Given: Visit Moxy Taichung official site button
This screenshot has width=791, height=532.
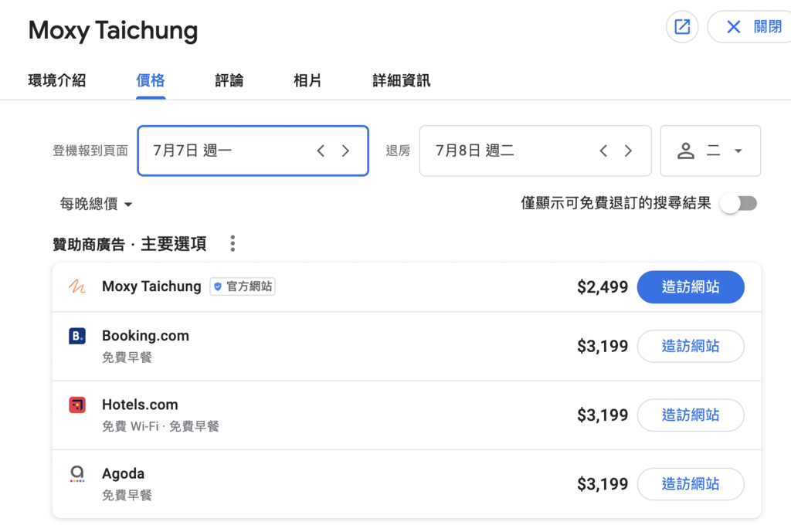Looking at the screenshot, I should [x=691, y=287].
